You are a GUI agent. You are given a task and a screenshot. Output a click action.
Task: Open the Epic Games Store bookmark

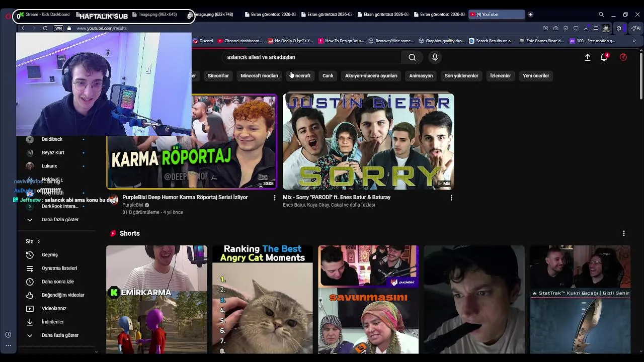pyautogui.click(x=541, y=41)
